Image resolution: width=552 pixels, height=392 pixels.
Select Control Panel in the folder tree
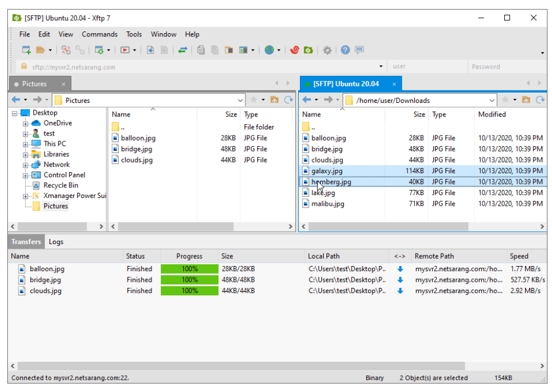64,175
